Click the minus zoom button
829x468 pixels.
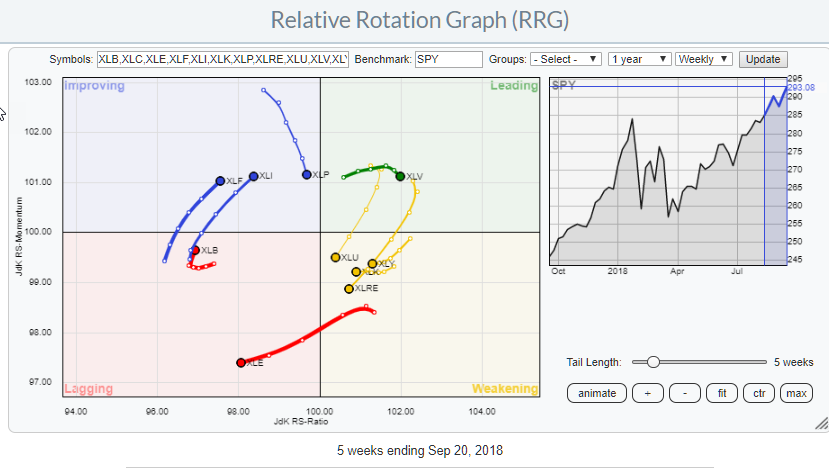(x=685, y=393)
